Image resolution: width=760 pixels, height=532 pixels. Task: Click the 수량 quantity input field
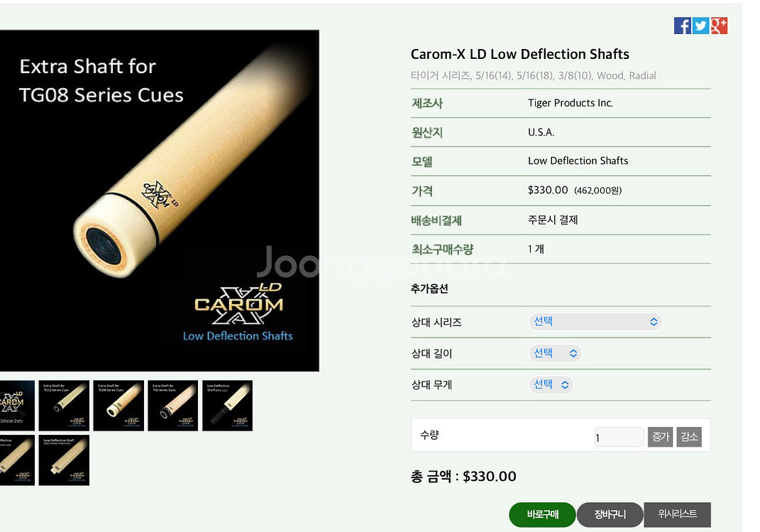point(619,437)
